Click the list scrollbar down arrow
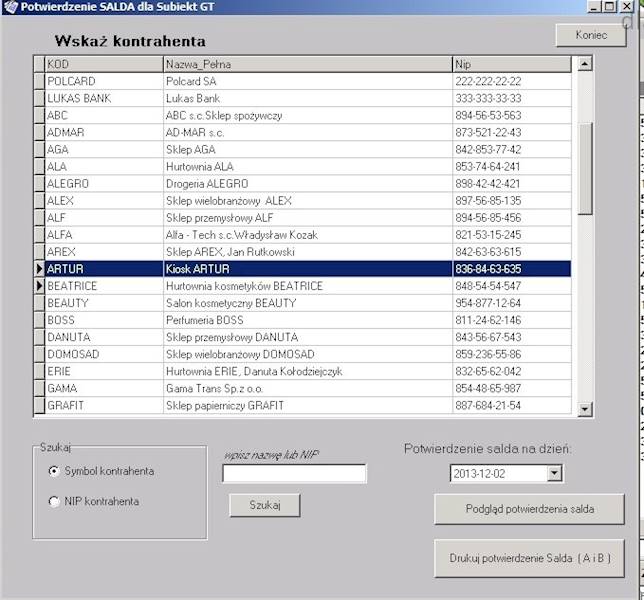The height and width of the screenshot is (600, 644). point(584,409)
